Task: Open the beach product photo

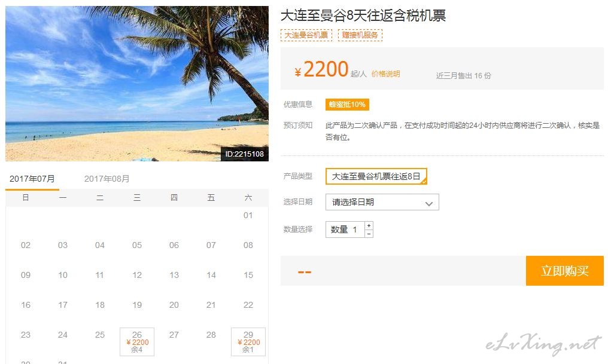Action: point(137,84)
